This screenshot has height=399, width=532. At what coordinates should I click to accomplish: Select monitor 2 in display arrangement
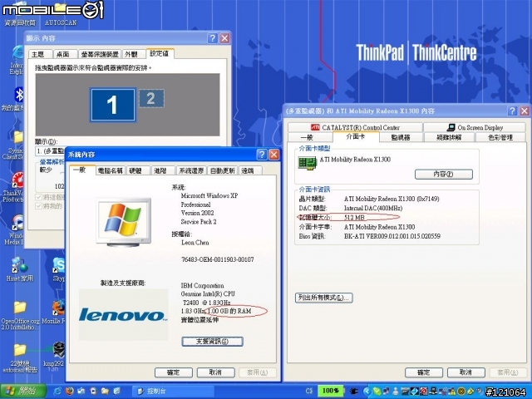coord(151,98)
